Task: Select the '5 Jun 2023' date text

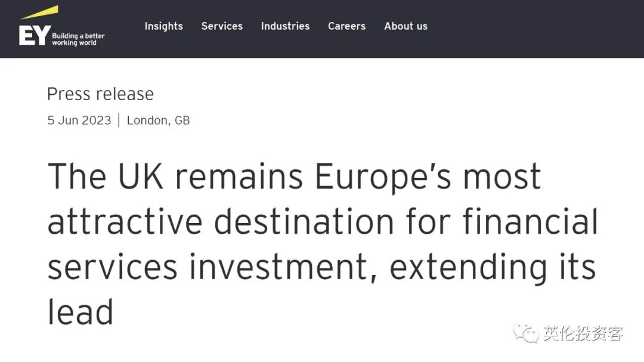Action: pyautogui.click(x=79, y=120)
